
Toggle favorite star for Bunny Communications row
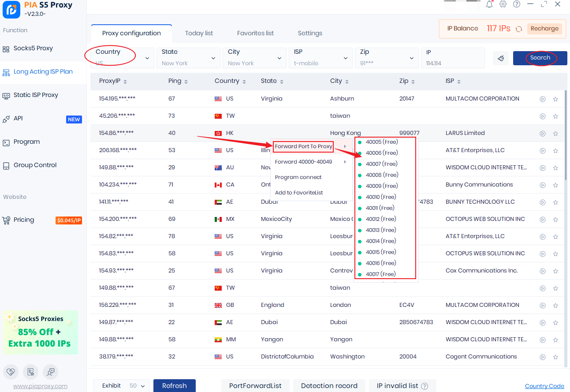(555, 185)
